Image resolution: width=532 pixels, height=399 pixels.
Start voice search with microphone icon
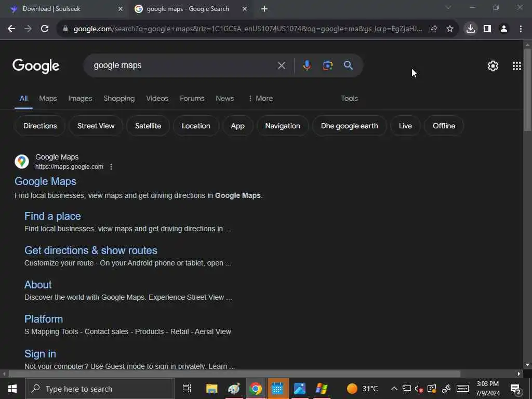tap(307, 65)
